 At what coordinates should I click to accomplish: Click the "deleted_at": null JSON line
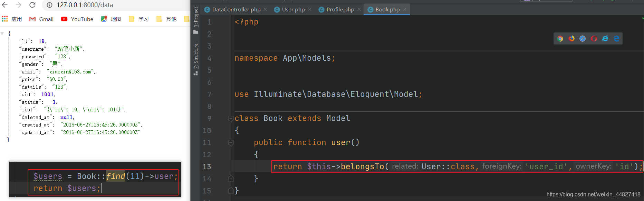(x=47, y=117)
